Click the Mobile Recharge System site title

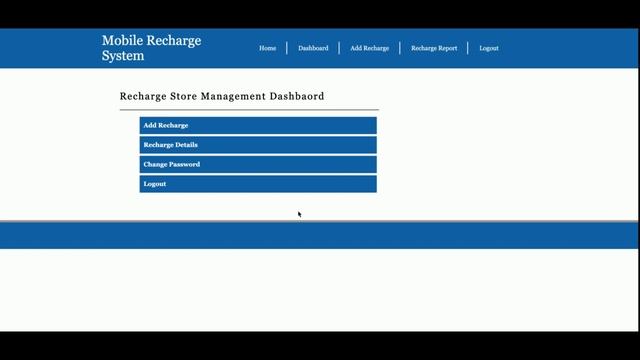pyautogui.click(x=151, y=48)
